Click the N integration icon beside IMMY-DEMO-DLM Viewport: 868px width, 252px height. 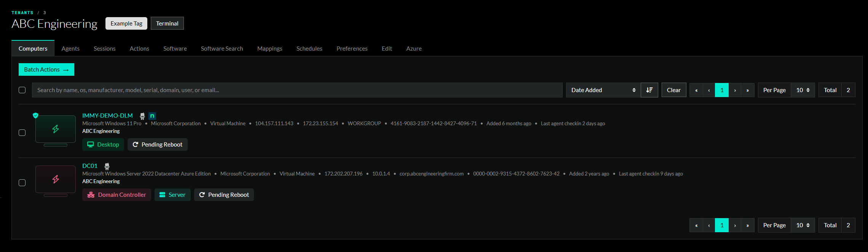tap(152, 116)
